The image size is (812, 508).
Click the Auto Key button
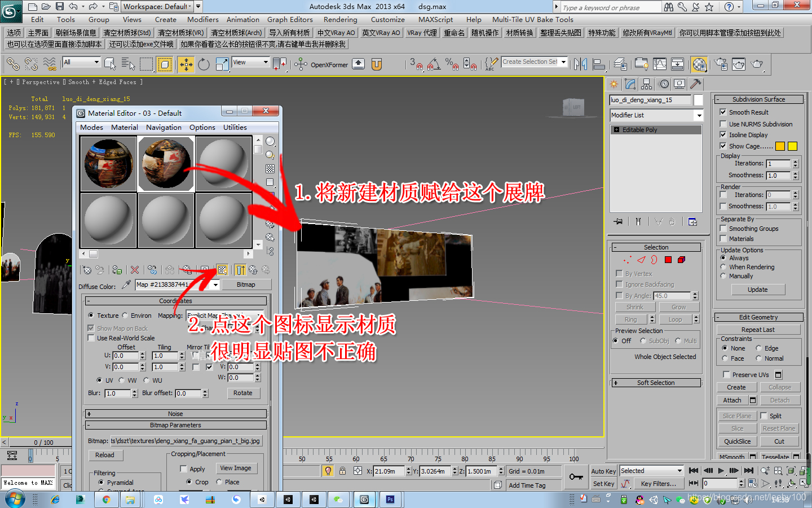(603, 471)
